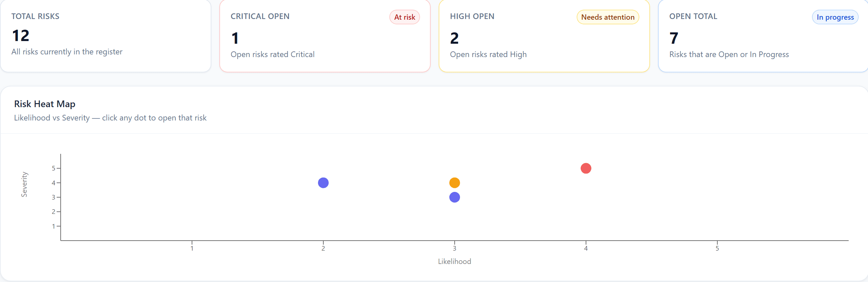Viewport: 868px width, 282px height.
Task: Click 'Risks that are Open or In Progress' text
Action: point(729,54)
